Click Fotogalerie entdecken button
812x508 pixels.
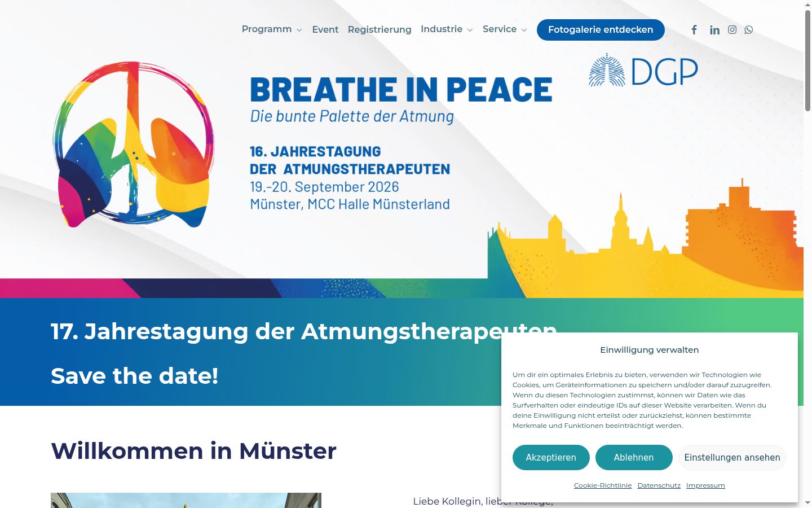601,30
